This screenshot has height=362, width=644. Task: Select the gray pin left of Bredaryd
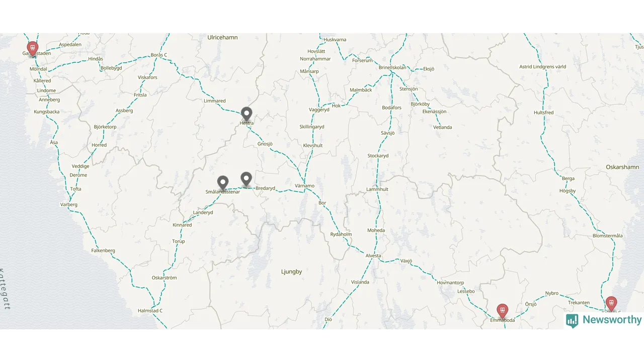(x=246, y=179)
